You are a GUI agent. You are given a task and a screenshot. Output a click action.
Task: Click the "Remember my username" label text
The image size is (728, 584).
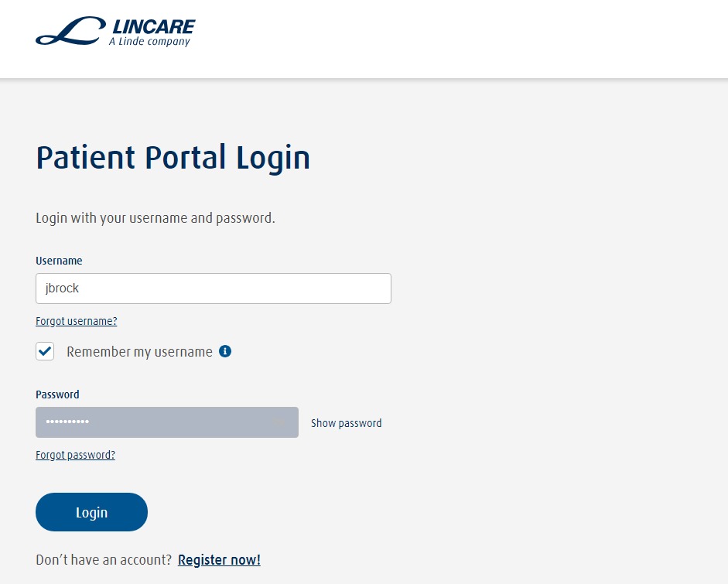click(x=139, y=352)
